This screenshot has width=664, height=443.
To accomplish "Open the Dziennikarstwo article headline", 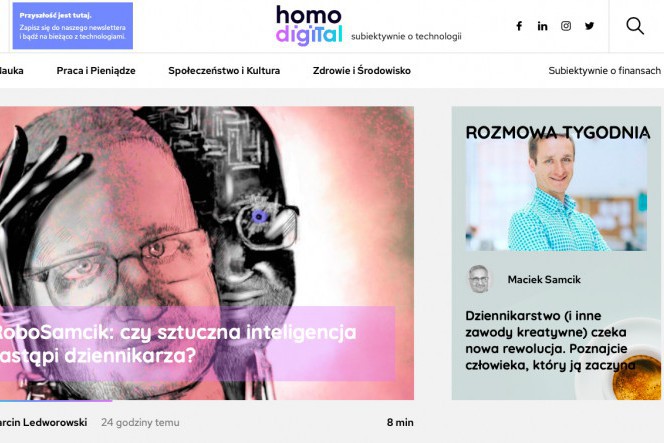I will [550, 340].
